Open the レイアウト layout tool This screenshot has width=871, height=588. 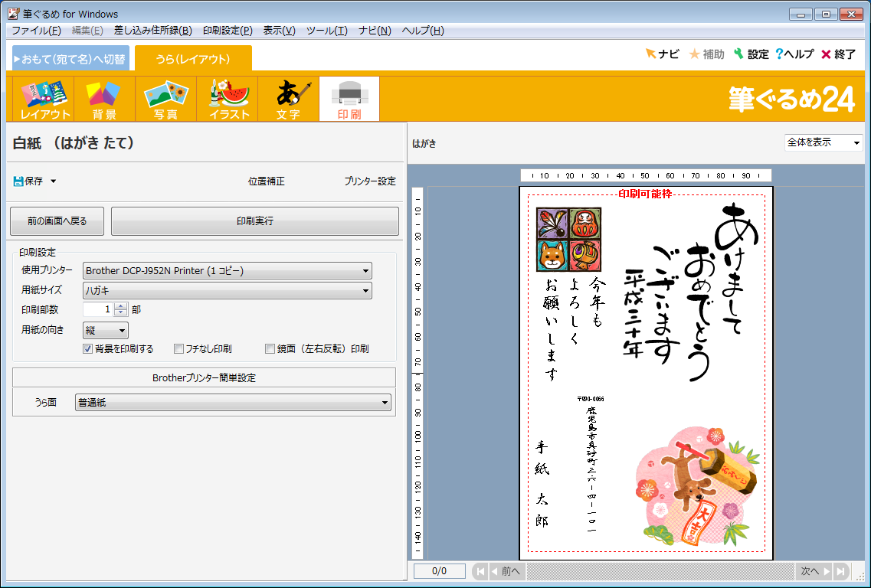44,100
